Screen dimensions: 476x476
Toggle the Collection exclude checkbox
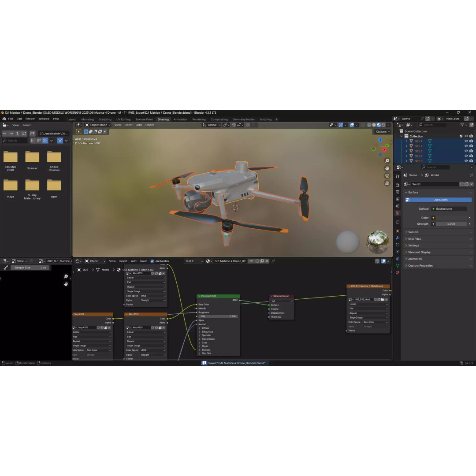point(461,136)
